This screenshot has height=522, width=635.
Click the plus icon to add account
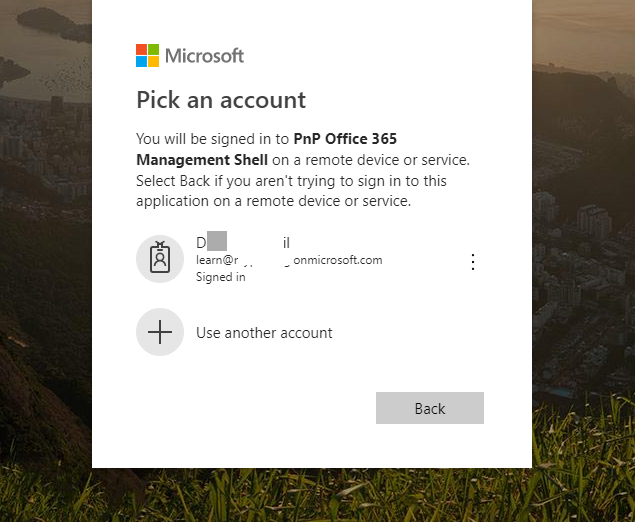pyautogui.click(x=160, y=333)
